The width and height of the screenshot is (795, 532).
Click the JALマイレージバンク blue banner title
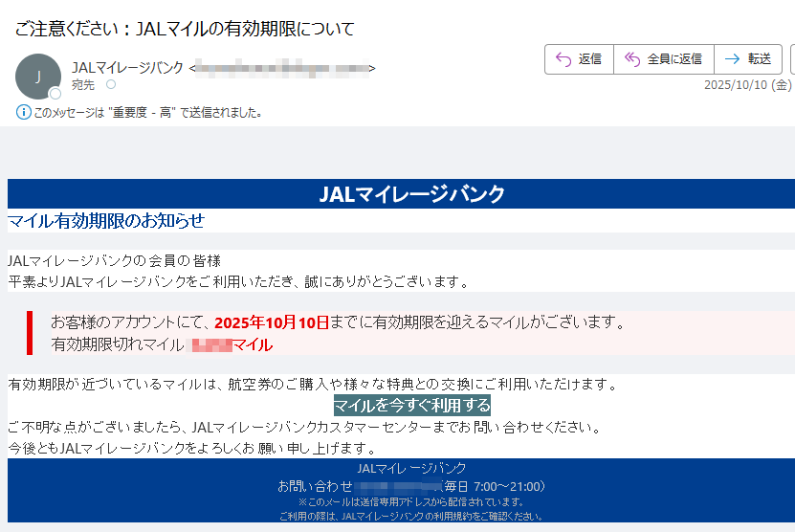411,193
